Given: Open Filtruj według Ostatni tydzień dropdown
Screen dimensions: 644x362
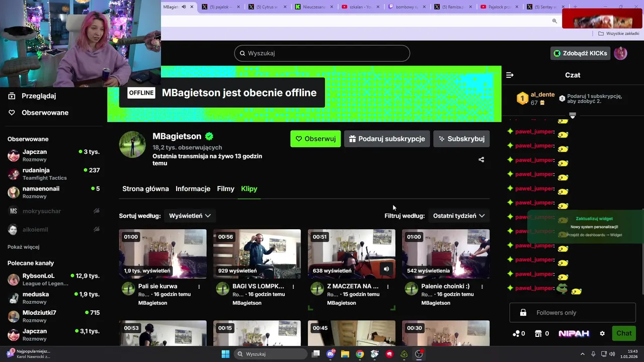Looking at the screenshot, I should 459,216.
